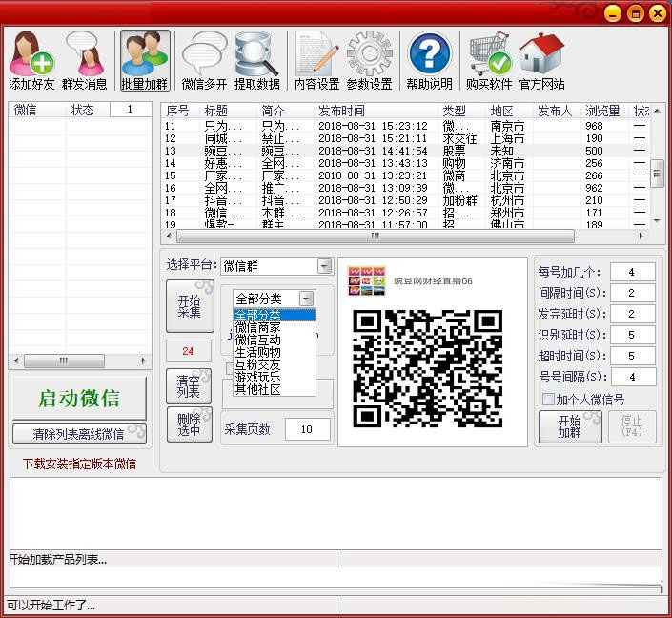Open the 微信多开 multi-instance tool
This screenshot has height=618, width=672.
[204, 60]
